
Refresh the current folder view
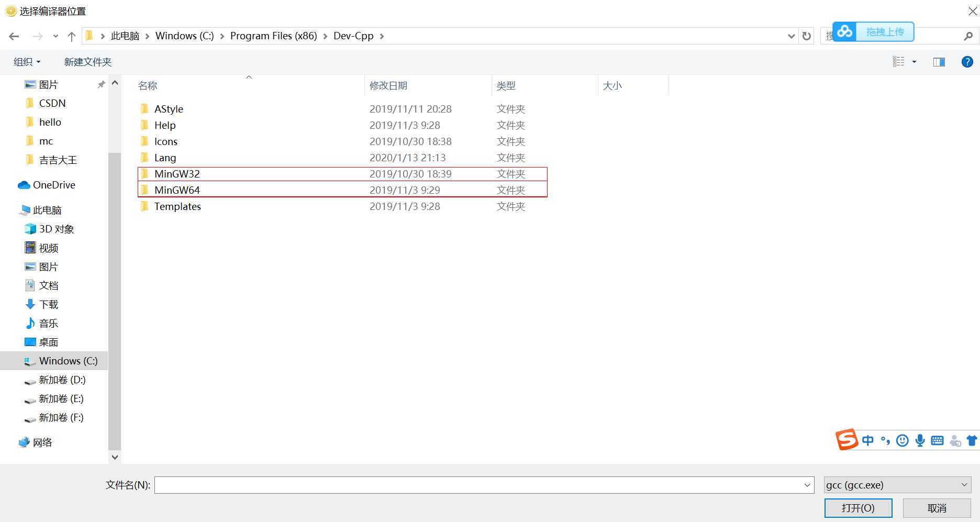click(x=807, y=36)
